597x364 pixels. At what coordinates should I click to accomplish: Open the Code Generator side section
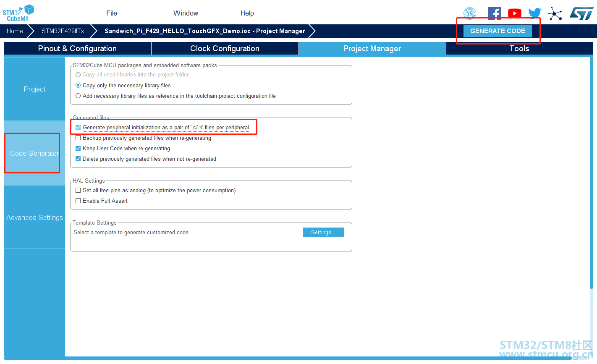coord(34,153)
